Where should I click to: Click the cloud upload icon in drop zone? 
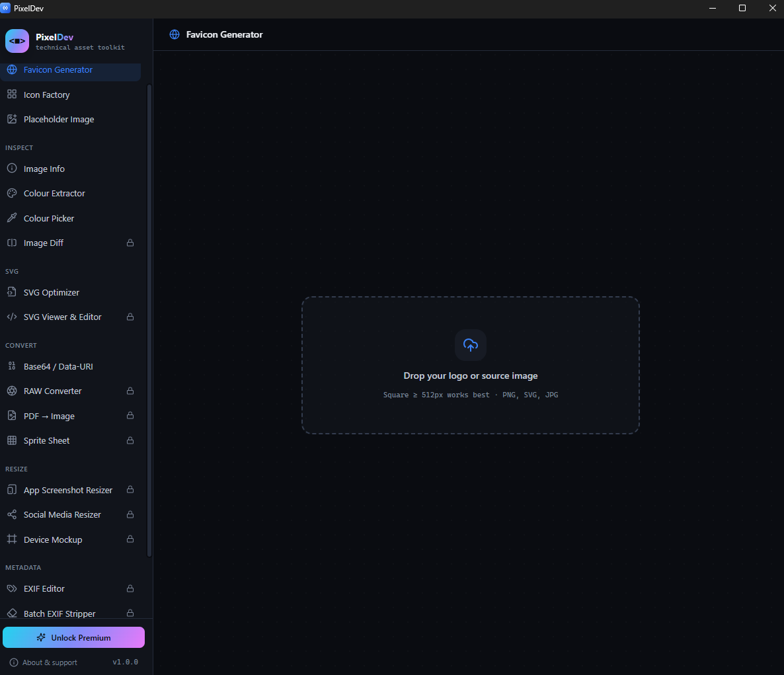tap(471, 345)
